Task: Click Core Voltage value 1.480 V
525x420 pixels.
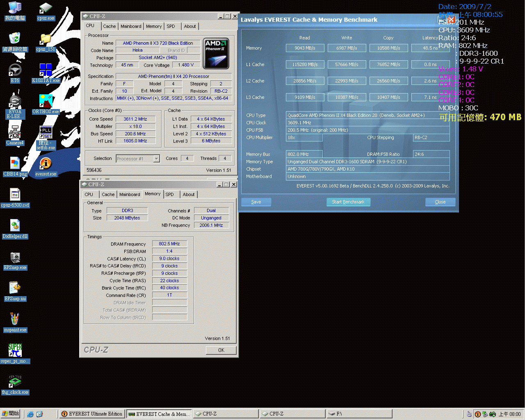Action: coord(186,65)
